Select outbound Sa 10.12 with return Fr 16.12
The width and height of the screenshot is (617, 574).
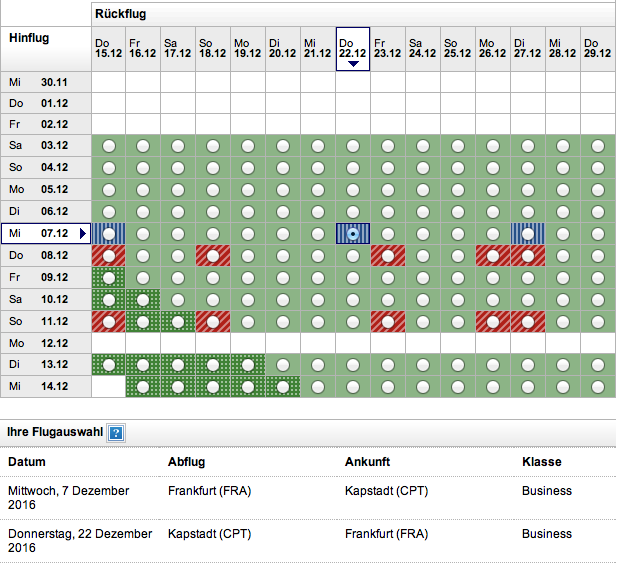[x=143, y=300]
